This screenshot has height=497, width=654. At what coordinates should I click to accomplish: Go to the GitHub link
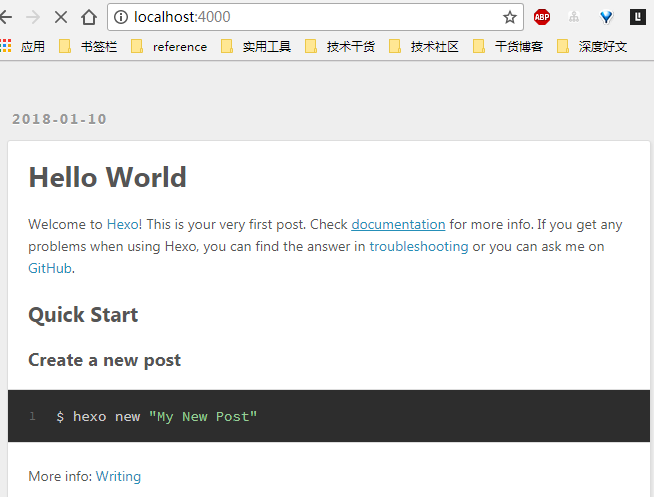click(x=50, y=268)
